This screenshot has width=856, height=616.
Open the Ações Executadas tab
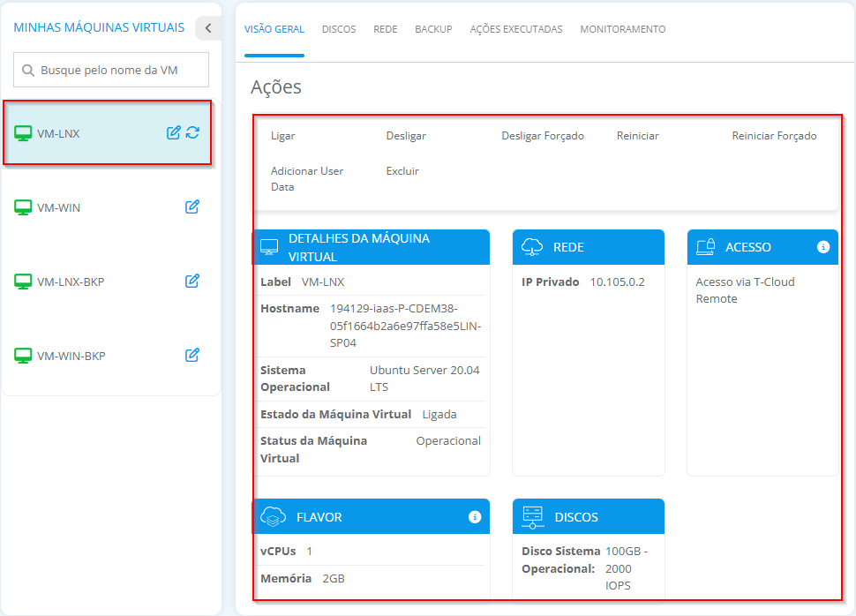tap(516, 29)
